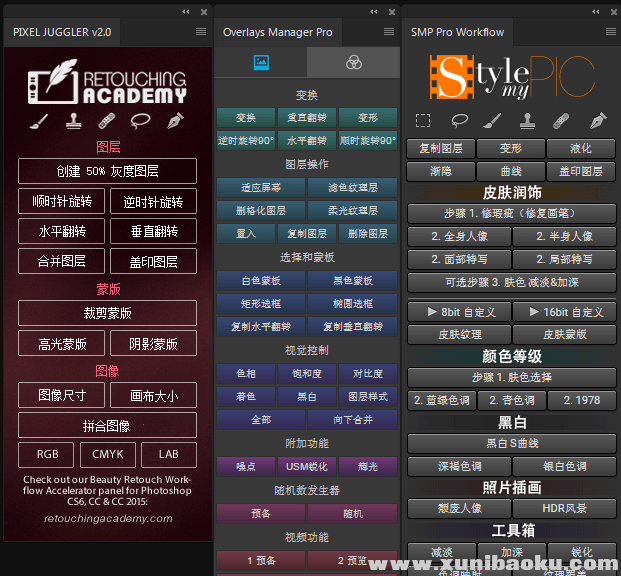
Task: Choose the healing bandage icon in Pixel Juggler
Action: coord(106,122)
